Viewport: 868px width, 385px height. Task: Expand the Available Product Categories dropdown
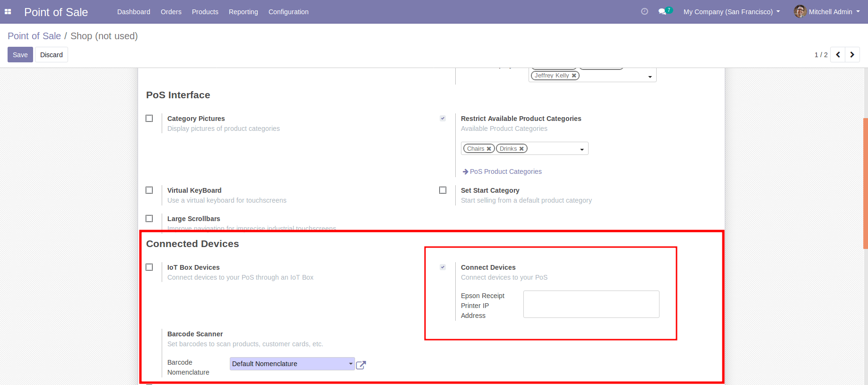582,149
